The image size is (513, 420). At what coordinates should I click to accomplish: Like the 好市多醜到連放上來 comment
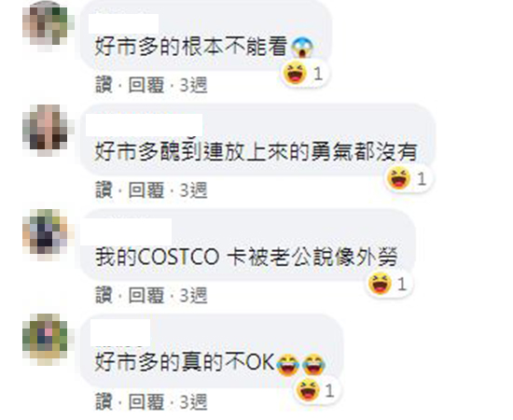(104, 190)
